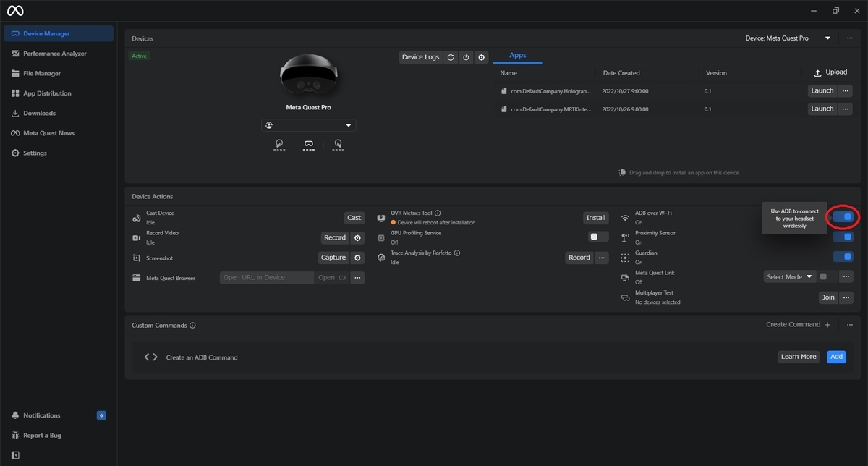868x466 pixels.
Task: Toggle Proximity Sensor switch
Action: pyautogui.click(x=843, y=237)
